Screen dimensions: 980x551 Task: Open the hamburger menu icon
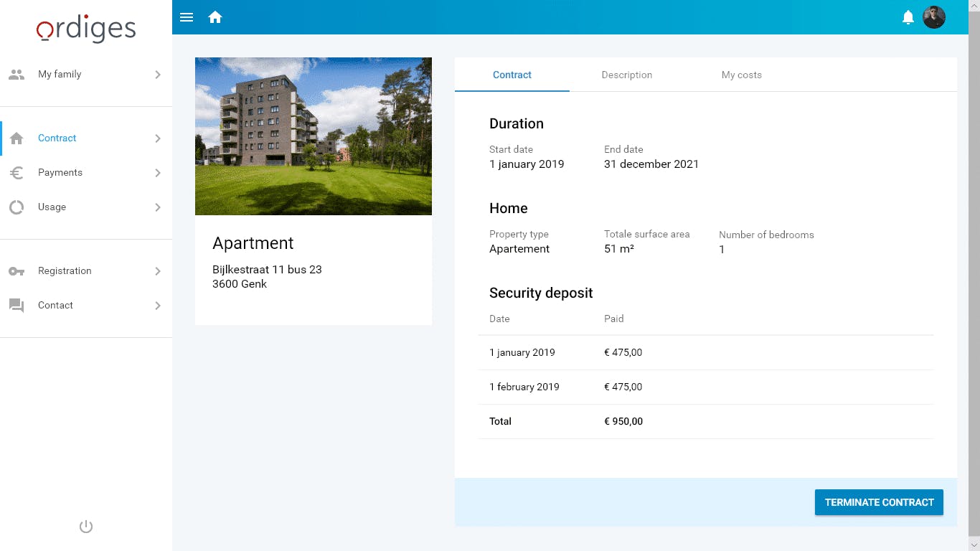pyautogui.click(x=187, y=17)
